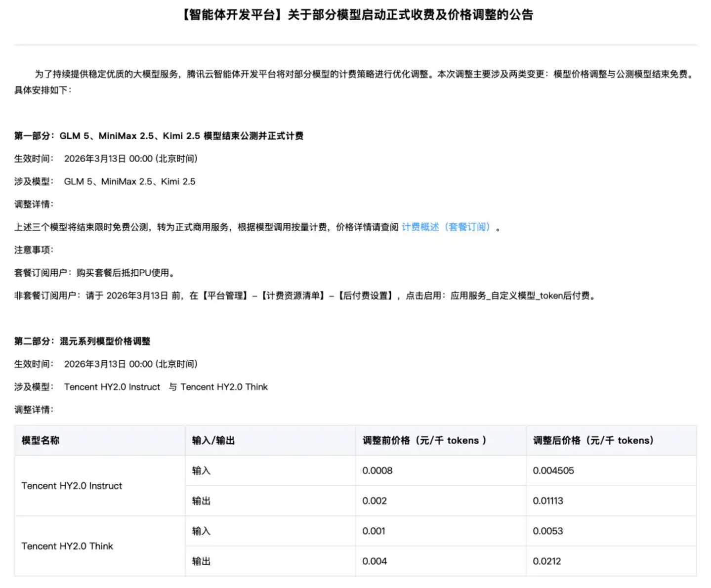The image size is (711, 588).
Task: Click the 调整后价格 column header
Action: [611, 440]
